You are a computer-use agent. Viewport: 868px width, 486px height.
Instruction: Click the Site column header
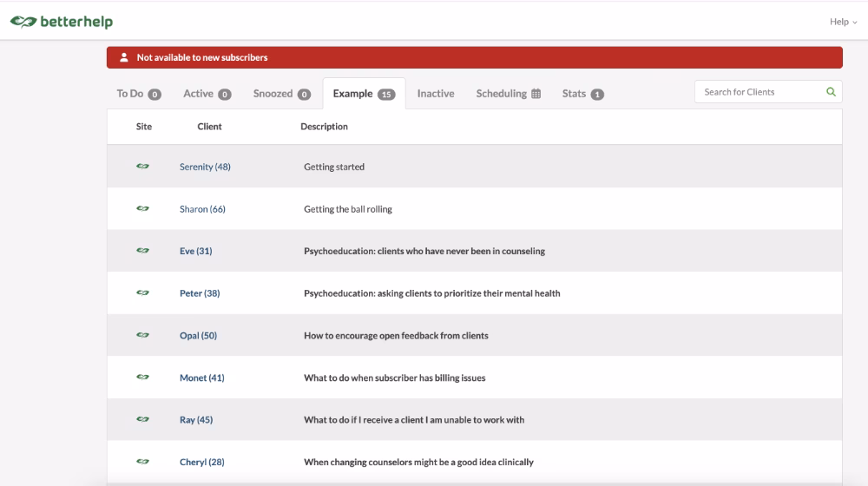coord(144,126)
